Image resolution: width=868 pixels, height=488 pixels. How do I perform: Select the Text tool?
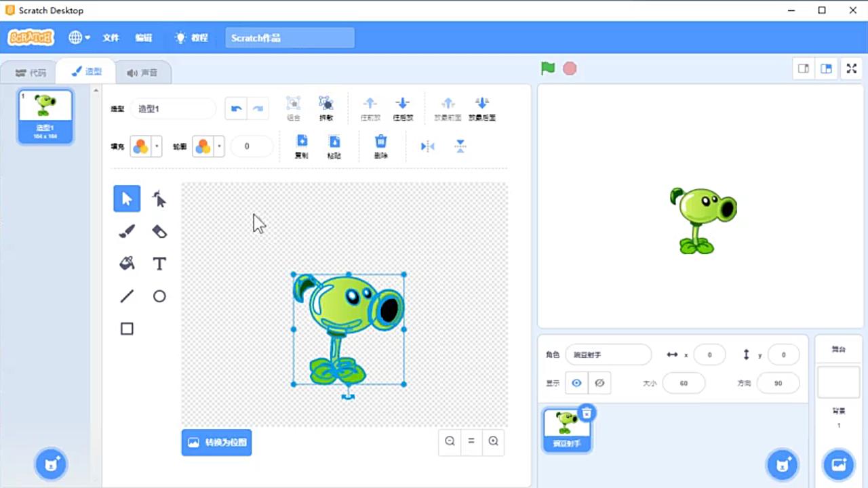pos(159,264)
